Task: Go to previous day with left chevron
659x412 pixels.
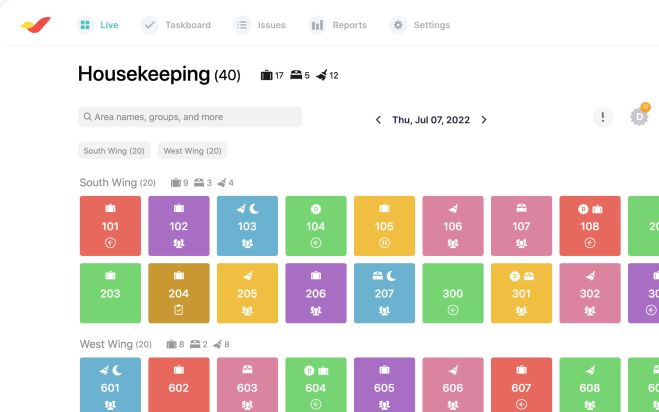Action: tap(378, 120)
